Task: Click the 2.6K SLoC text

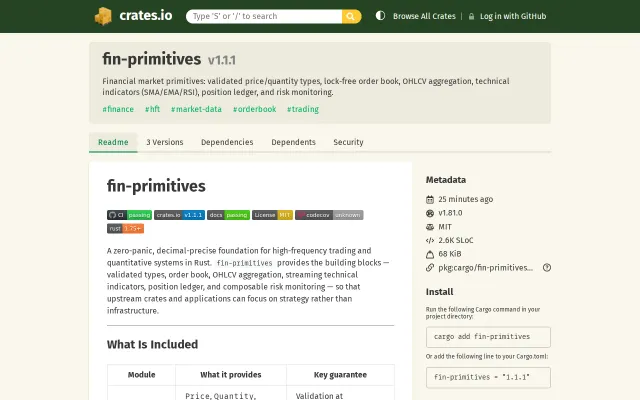Action: coord(456,240)
